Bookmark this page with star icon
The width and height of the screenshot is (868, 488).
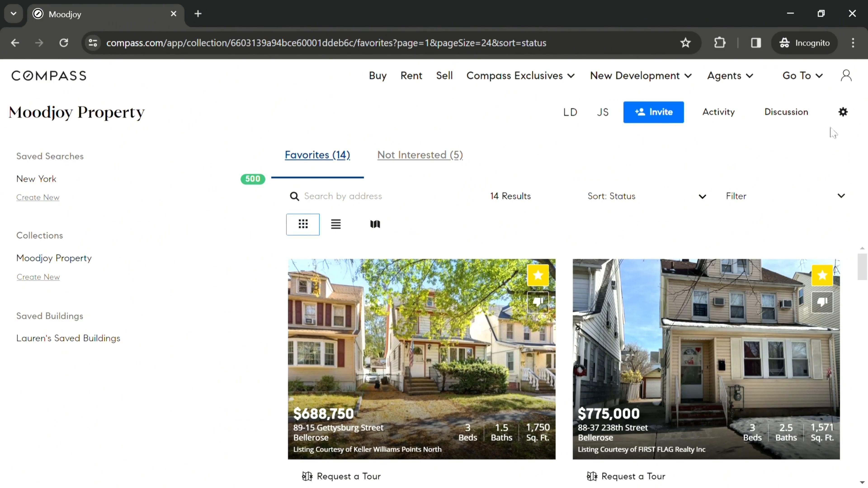pos(685,43)
